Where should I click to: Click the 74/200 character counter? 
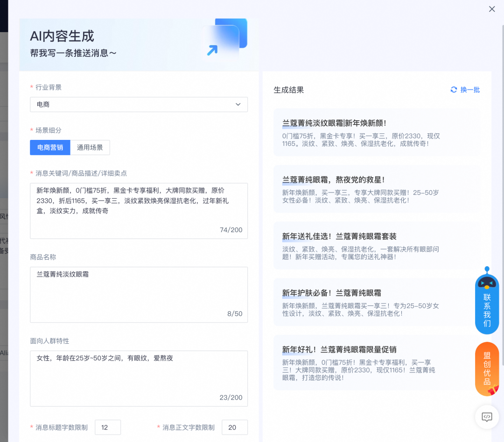click(x=231, y=230)
